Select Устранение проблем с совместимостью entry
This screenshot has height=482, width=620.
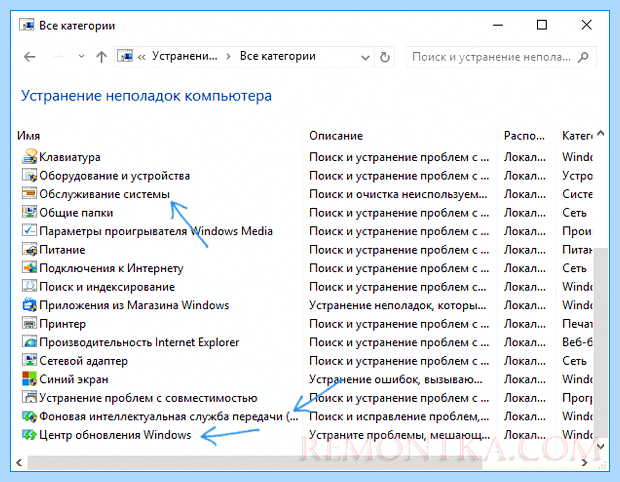pyautogui.click(x=148, y=398)
